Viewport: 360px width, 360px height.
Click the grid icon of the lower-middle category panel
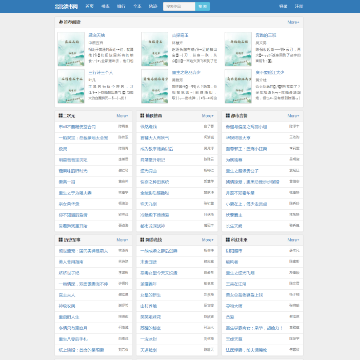[142, 240]
